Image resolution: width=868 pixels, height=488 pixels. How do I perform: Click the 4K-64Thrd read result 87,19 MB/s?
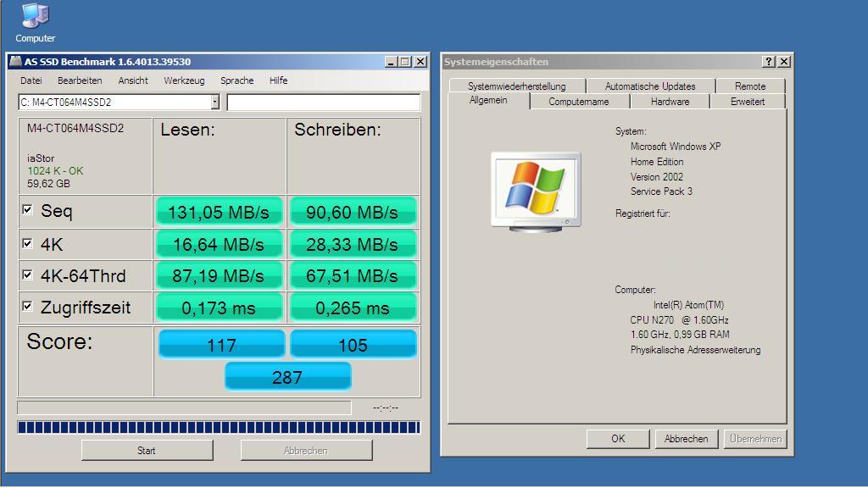(219, 275)
